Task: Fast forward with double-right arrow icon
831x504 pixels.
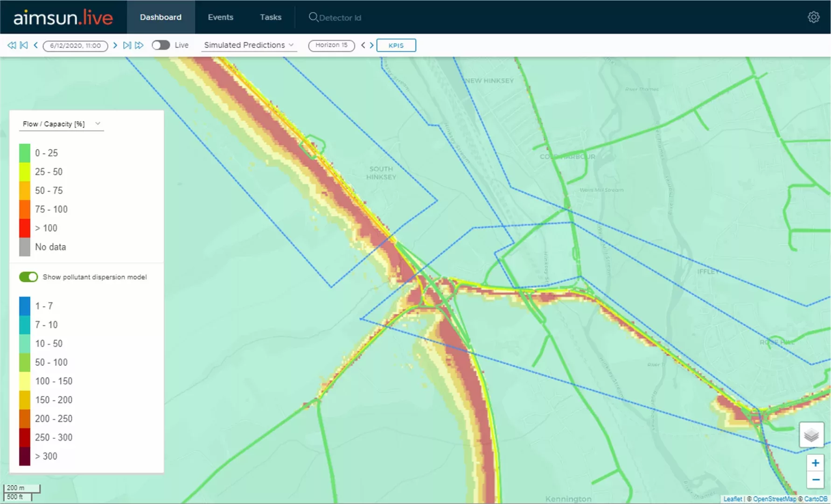Action: 139,45
